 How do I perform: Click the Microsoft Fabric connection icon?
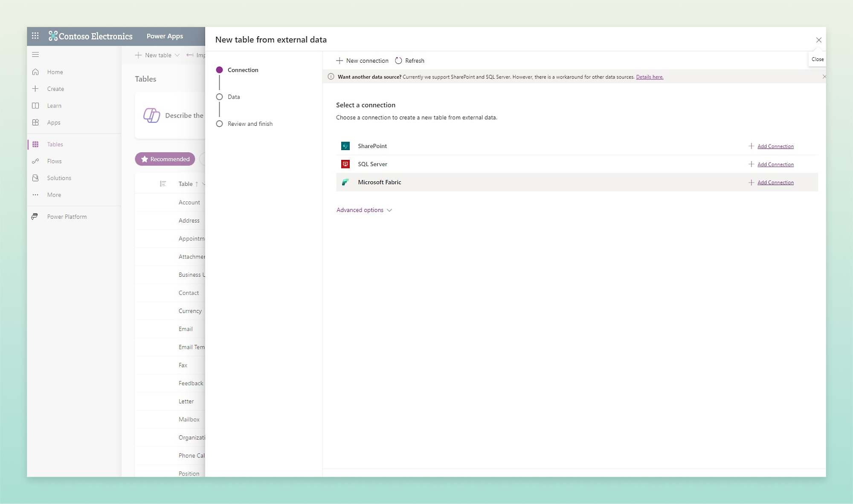click(346, 182)
